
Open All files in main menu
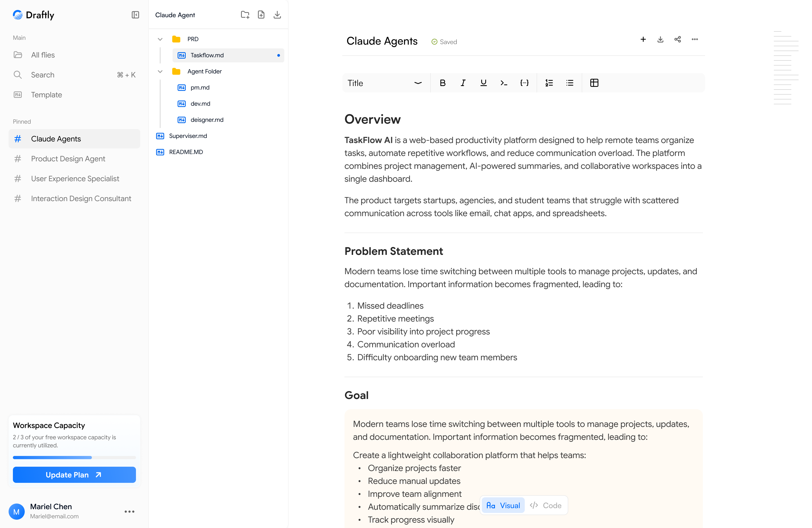click(74, 55)
